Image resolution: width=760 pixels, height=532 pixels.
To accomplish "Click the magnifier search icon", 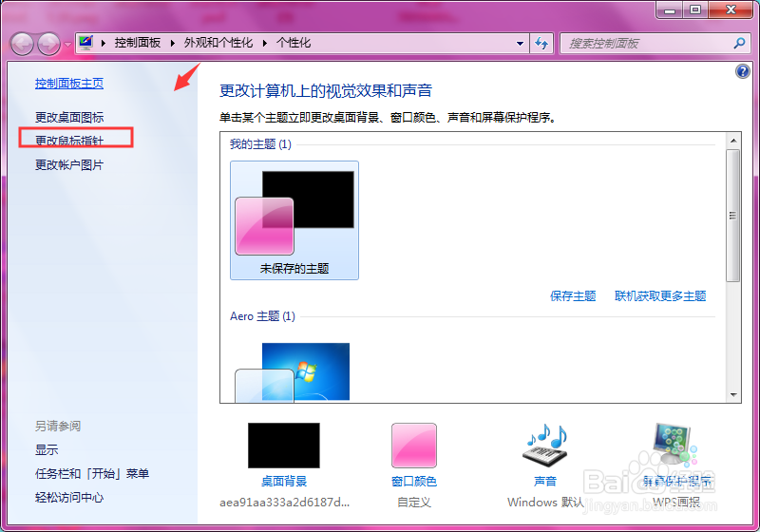I will click(x=739, y=43).
